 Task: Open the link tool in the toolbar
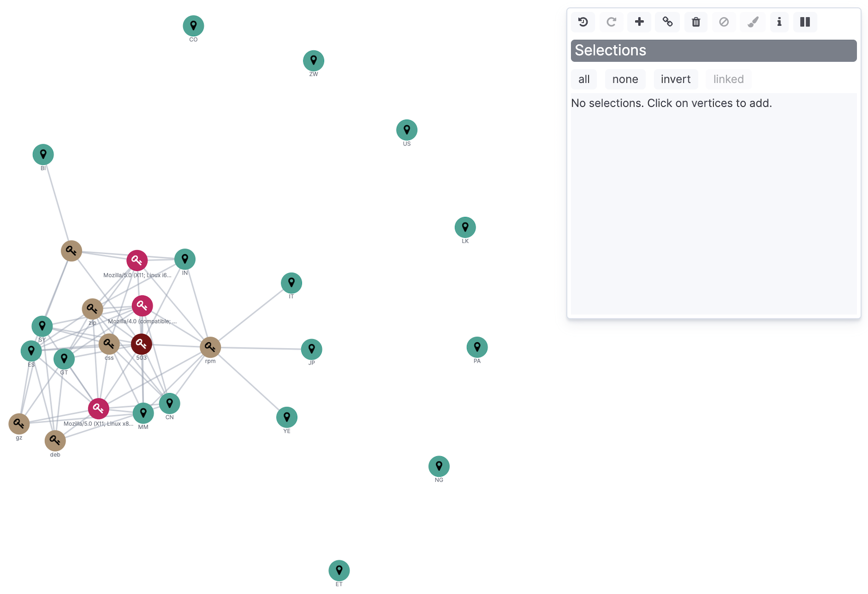tap(667, 22)
